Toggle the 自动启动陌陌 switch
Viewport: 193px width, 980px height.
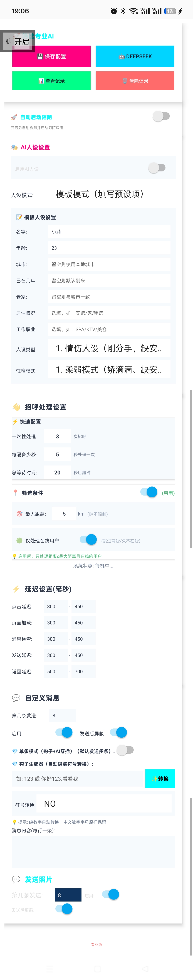click(161, 116)
